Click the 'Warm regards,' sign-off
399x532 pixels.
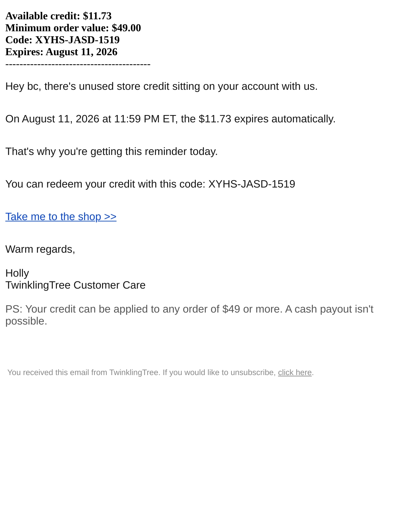(x=40, y=249)
